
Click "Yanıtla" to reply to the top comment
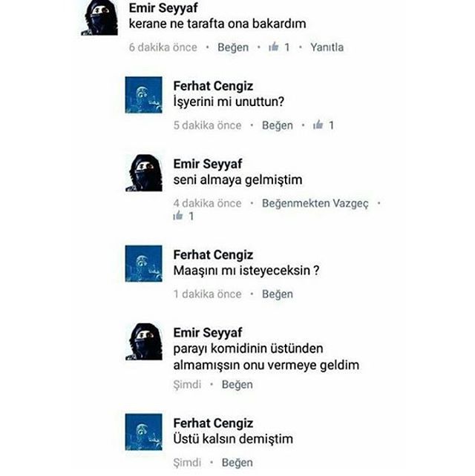[x=327, y=47]
